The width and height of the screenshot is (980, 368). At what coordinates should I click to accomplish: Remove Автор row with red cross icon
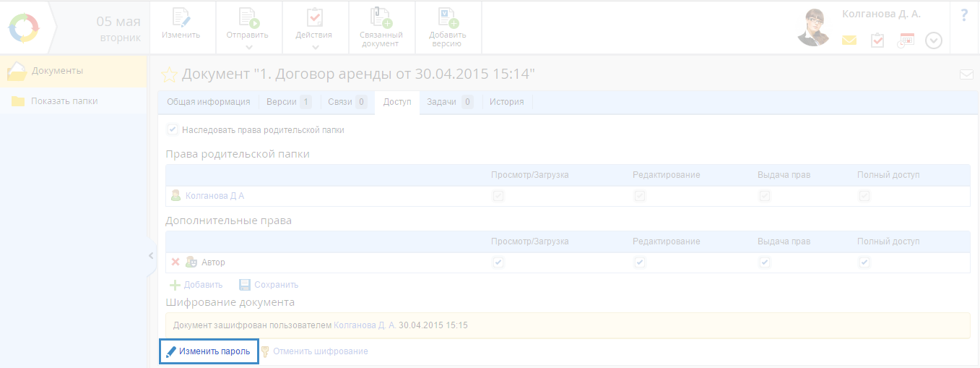pyautogui.click(x=175, y=262)
